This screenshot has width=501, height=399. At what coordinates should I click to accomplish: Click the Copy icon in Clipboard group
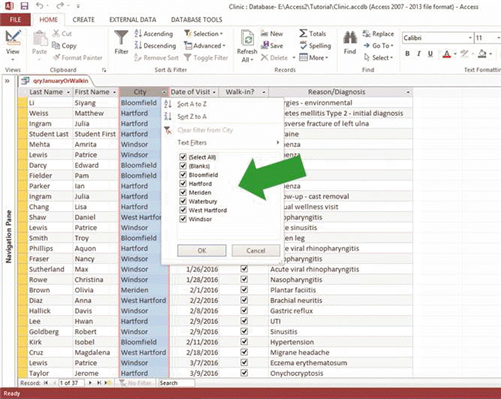tap(56, 45)
